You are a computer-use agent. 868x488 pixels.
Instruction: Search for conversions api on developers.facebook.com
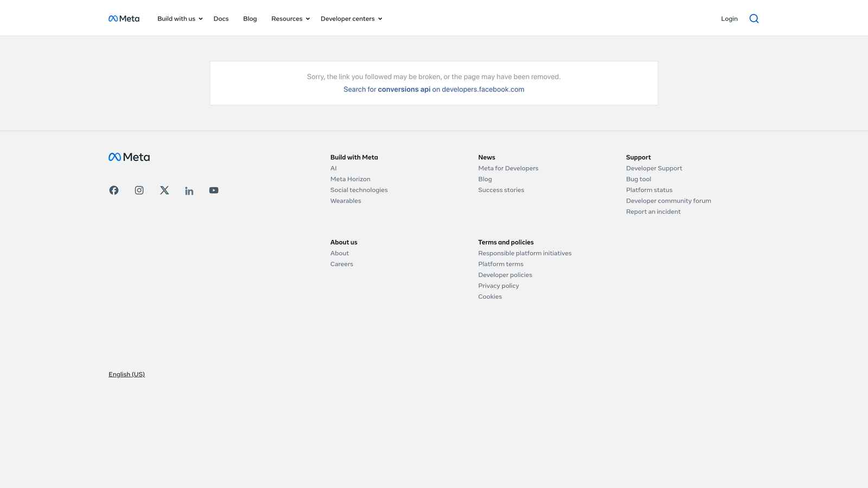[x=433, y=89]
